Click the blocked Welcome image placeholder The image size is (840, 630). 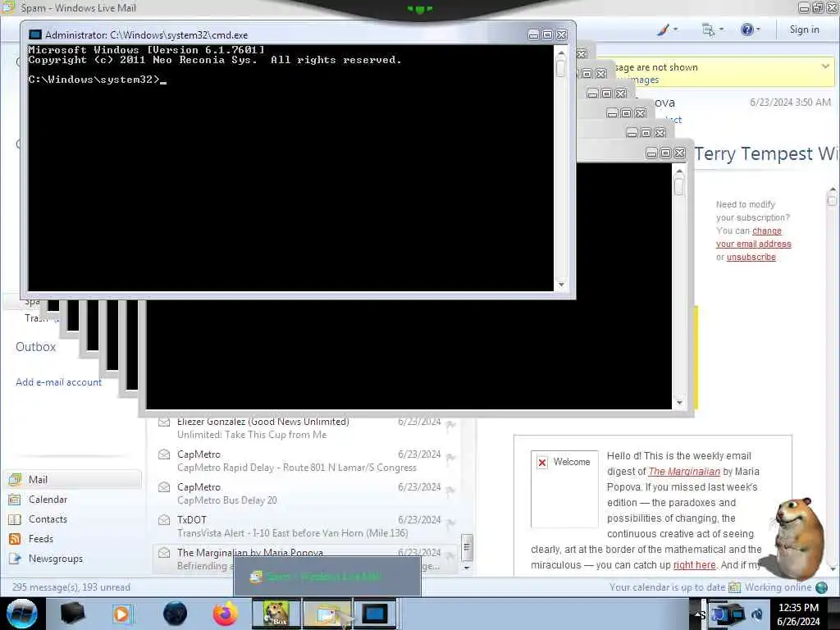click(564, 489)
